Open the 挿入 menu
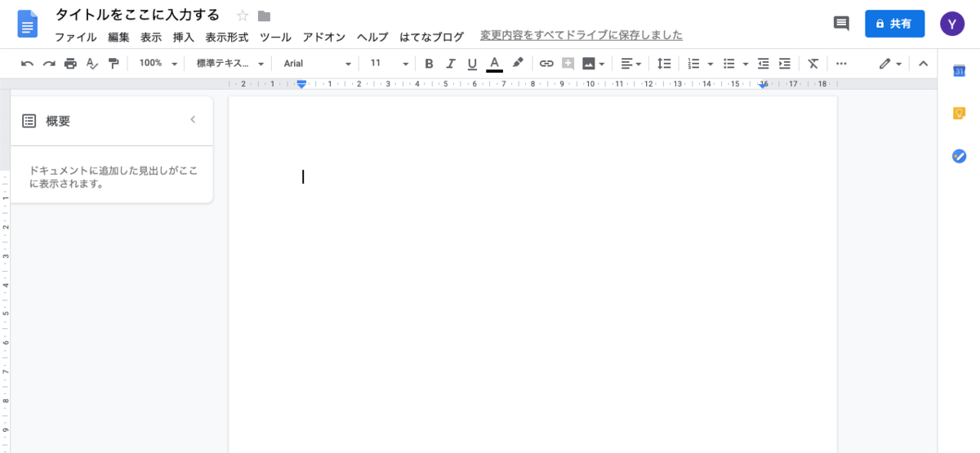Viewport: 980px width, 453px height. [x=184, y=37]
